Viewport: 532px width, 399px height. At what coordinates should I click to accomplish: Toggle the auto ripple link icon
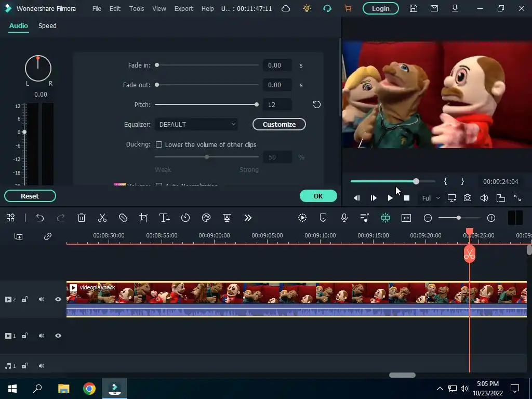48,236
